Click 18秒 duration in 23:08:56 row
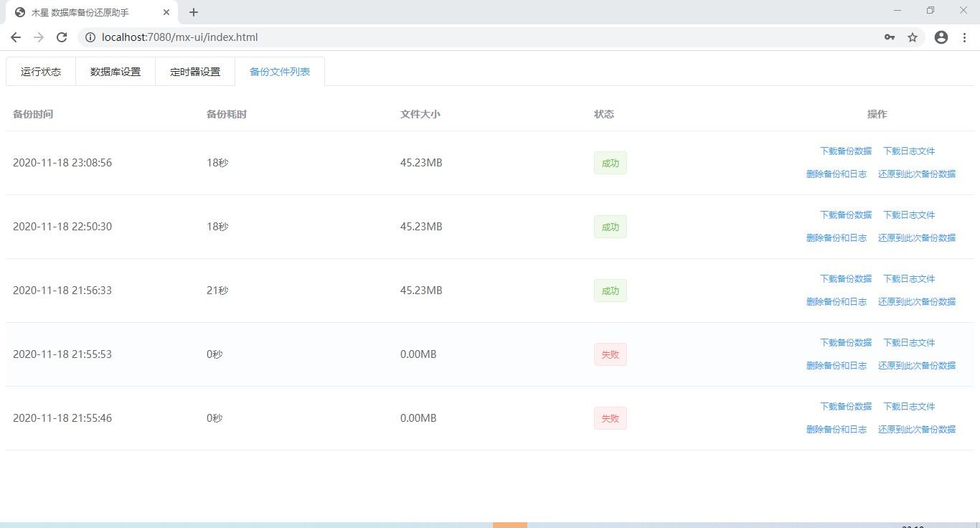 tap(217, 163)
